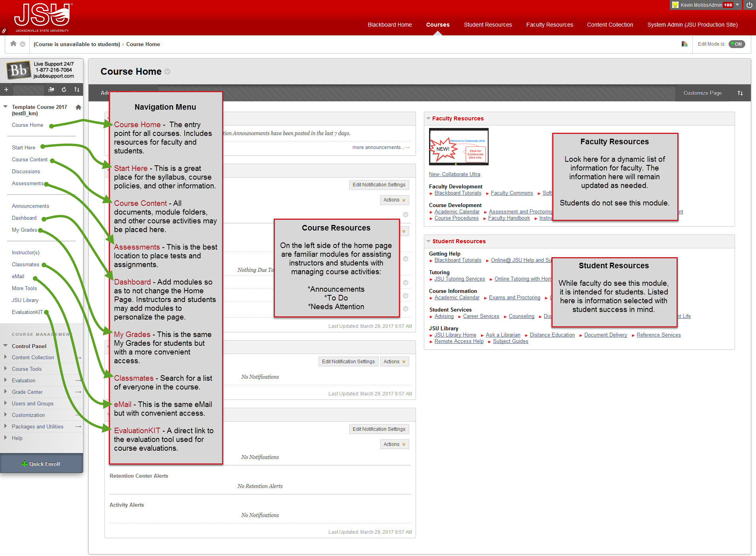Click top Edit Notification Settings button
This screenshot has height=556, width=756.
[x=379, y=185]
